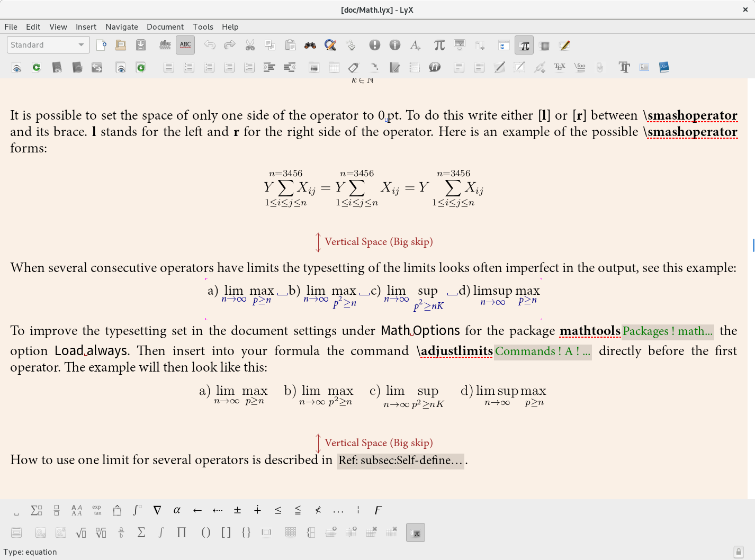Open the functions exp/tan menu

[97, 511]
